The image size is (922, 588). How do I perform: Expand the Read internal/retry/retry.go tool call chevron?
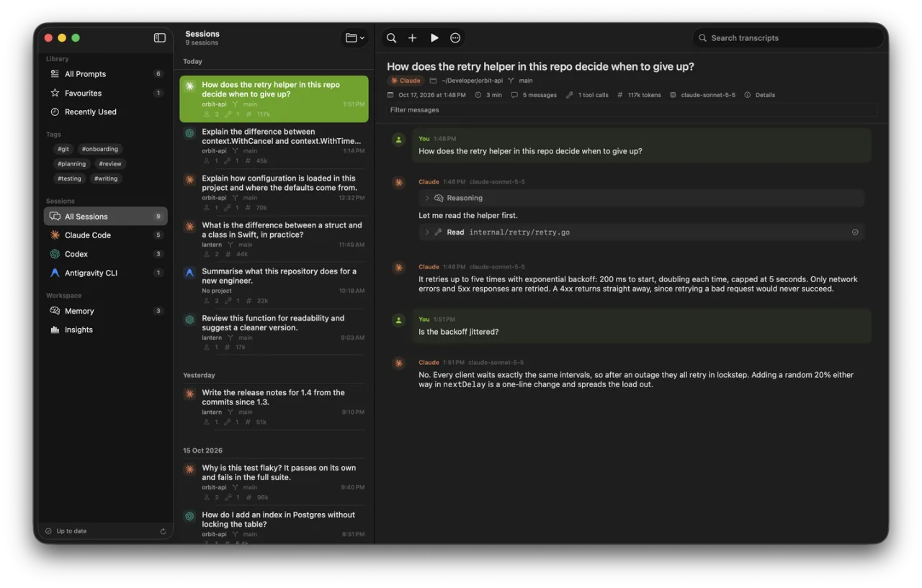(426, 232)
